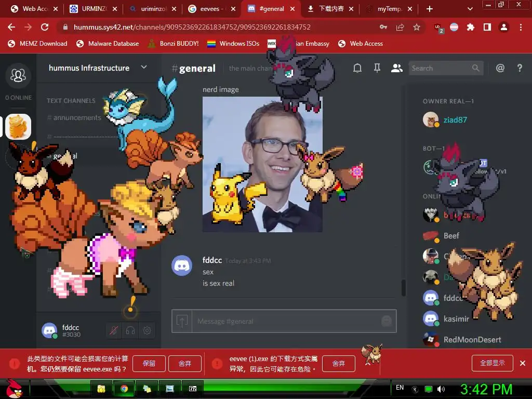Open user settings gear icon

pyautogui.click(x=147, y=330)
